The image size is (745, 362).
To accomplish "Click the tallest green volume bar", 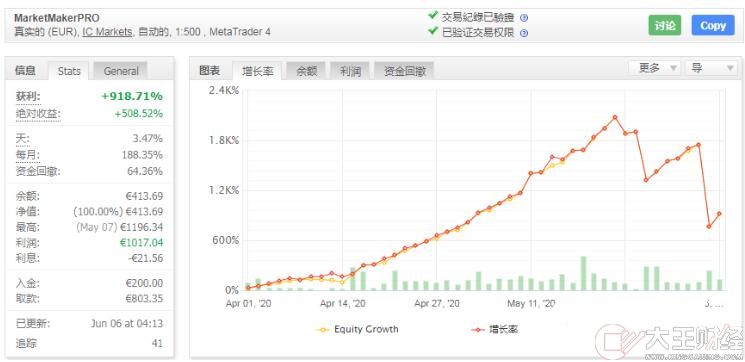I will (x=583, y=273).
